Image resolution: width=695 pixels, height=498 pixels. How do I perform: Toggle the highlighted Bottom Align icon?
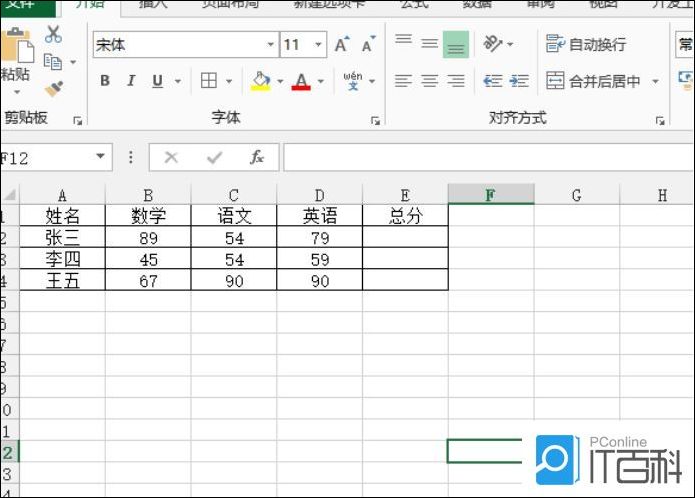coord(456,44)
